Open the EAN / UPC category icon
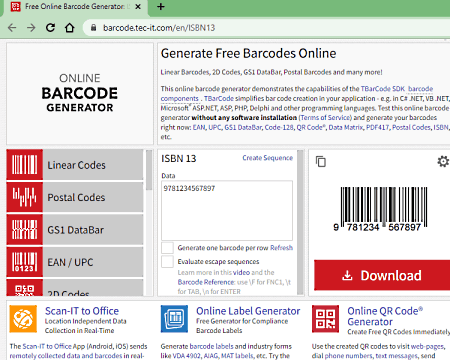 pyautogui.click(x=25, y=262)
